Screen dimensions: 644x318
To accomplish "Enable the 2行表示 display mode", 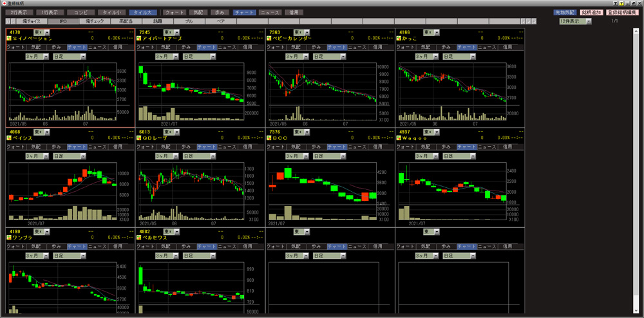I will click(18, 12).
